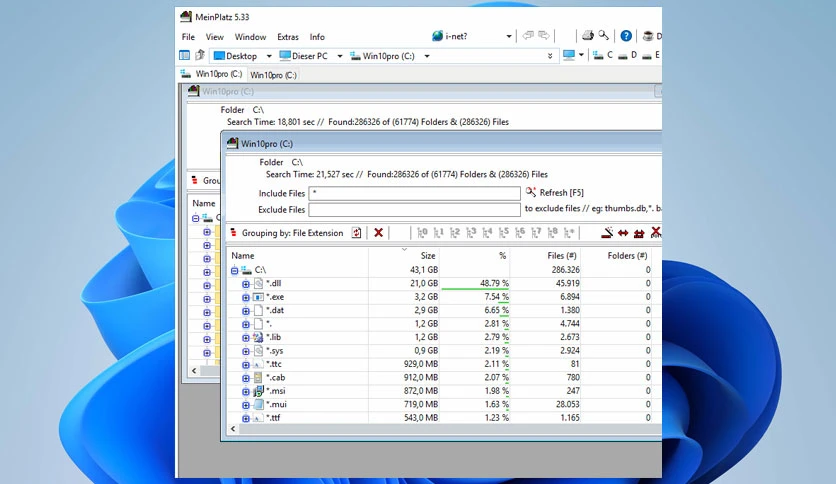836x484 pixels.
Task: Open help via blue question mark icon
Action: click(626, 36)
